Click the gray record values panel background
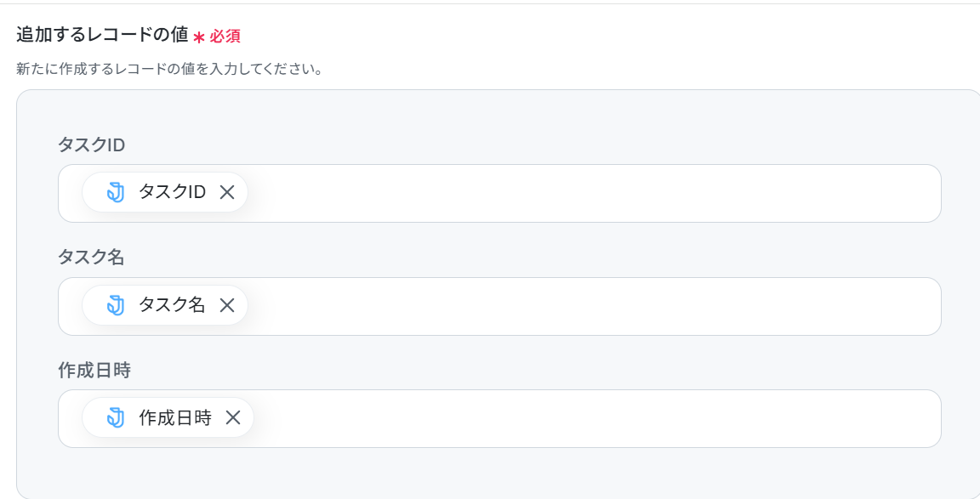The width and height of the screenshot is (980, 499). (x=500, y=474)
